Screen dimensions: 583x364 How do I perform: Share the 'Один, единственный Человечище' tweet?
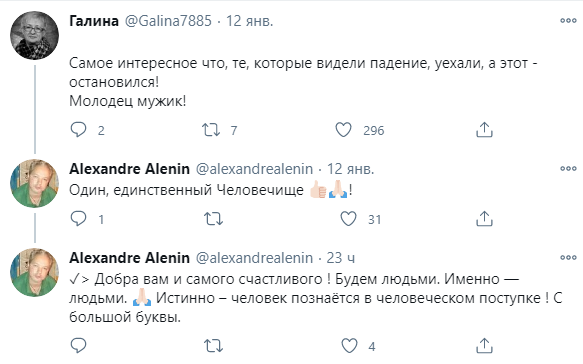[x=484, y=219]
